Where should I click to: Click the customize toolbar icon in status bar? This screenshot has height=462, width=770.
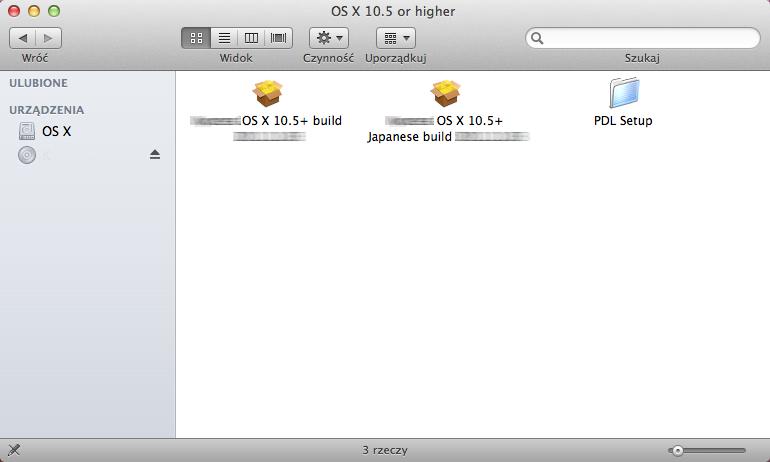14,450
